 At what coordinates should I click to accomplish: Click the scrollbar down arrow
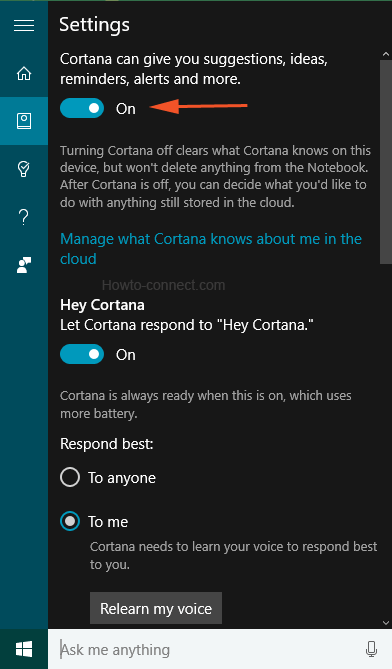click(x=386, y=623)
